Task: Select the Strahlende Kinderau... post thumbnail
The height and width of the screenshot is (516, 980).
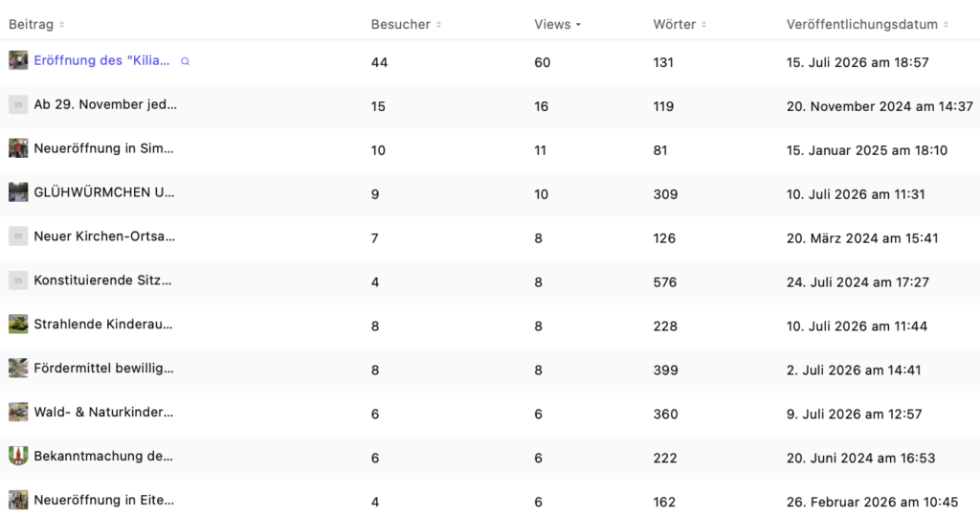Action: [x=18, y=324]
